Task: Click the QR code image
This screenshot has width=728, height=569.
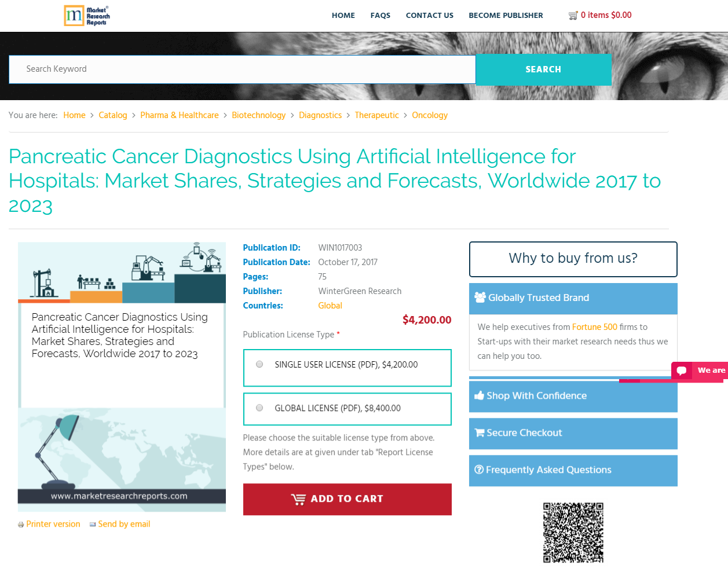Action: (573, 533)
